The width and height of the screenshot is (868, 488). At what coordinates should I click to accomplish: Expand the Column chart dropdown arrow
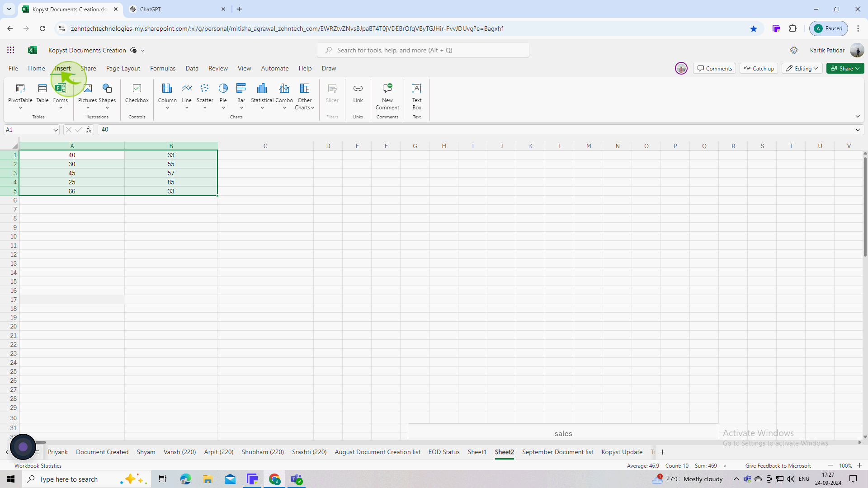167,108
